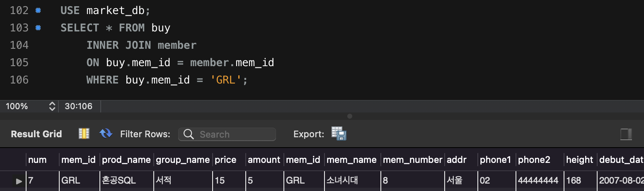Image resolution: width=644 pixels, height=191 pixels.
Task: Click the magnifier icon in Search field
Action: tap(189, 134)
